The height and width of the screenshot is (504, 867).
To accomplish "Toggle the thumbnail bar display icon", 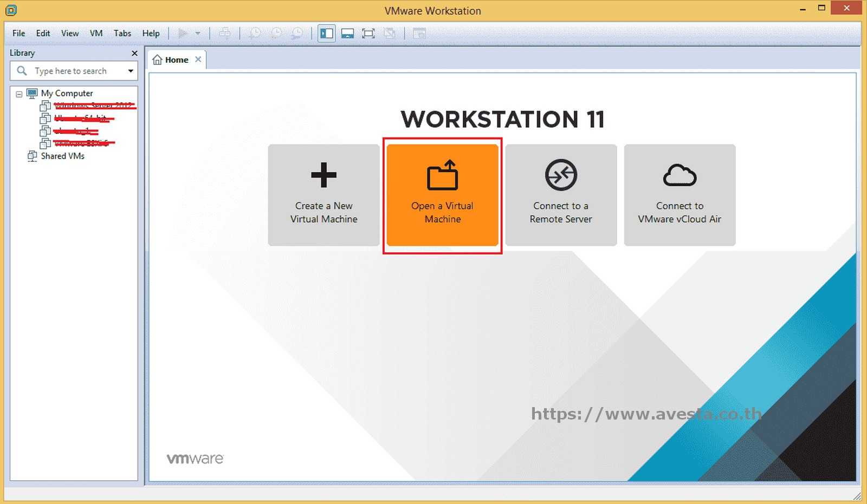I will coord(348,33).
